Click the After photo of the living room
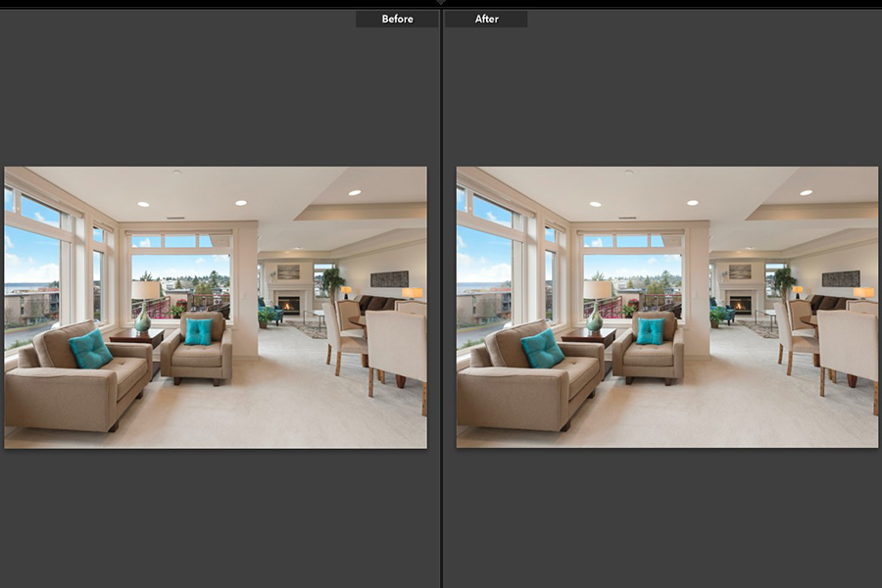 pyautogui.click(x=667, y=307)
